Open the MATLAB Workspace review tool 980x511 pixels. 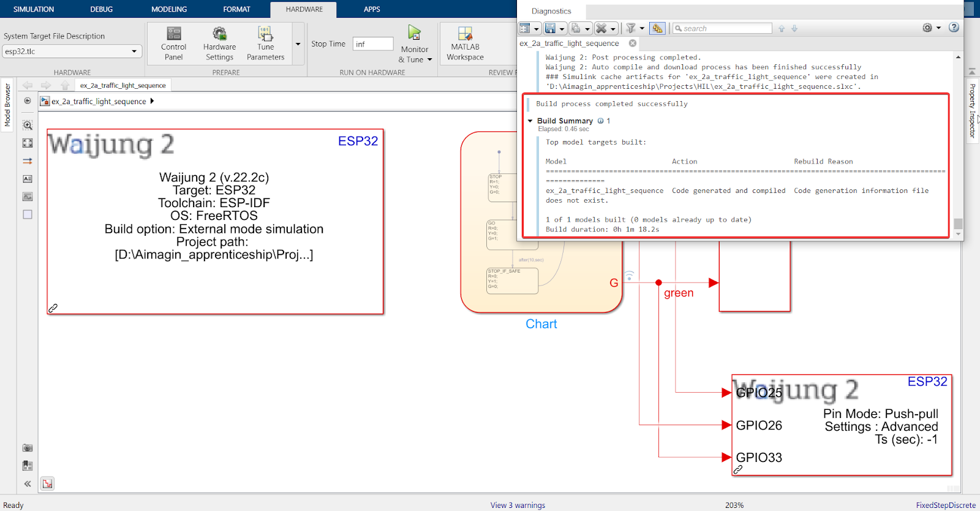pyautogui.click(x=465, y=43)
